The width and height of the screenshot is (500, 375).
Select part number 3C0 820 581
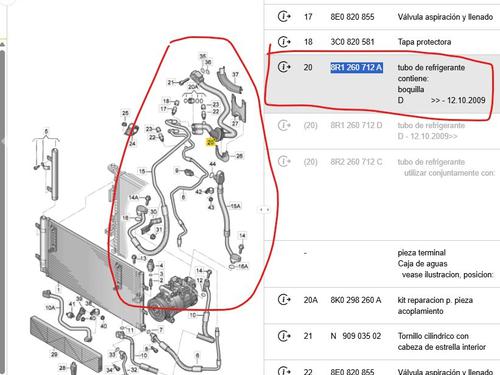click(x=352, y=42)
